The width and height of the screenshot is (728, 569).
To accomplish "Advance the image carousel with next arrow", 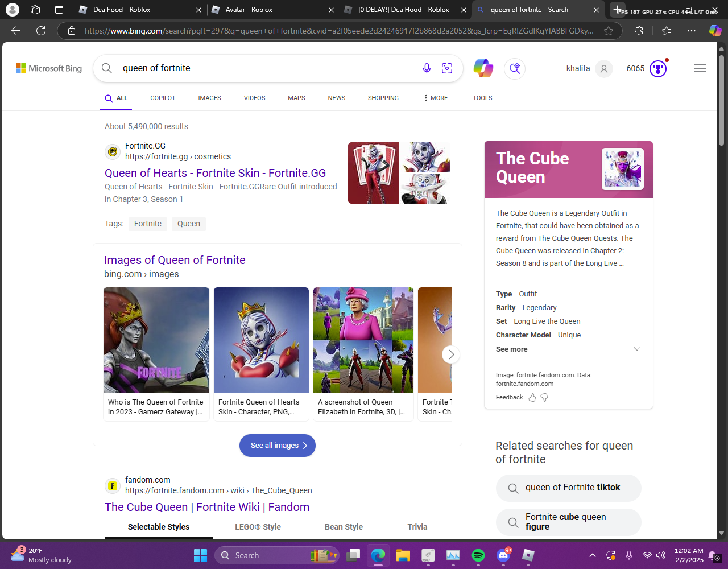I will coord(451,354).
